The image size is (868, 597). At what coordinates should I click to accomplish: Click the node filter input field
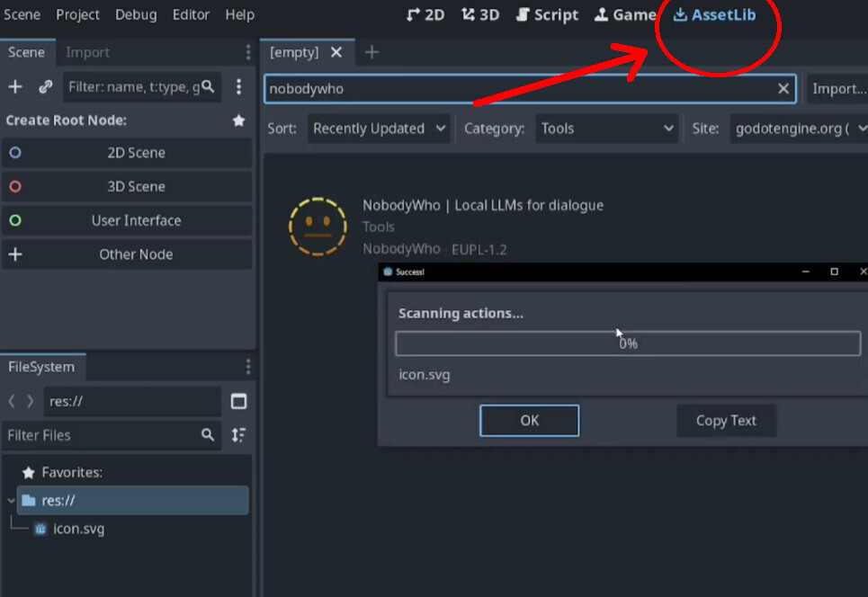[142, 87]
